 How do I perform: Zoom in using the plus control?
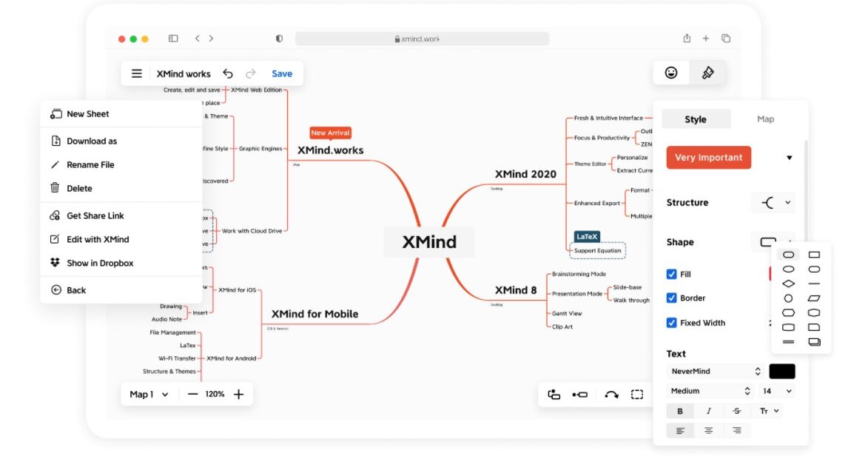[x=238, y=394]
